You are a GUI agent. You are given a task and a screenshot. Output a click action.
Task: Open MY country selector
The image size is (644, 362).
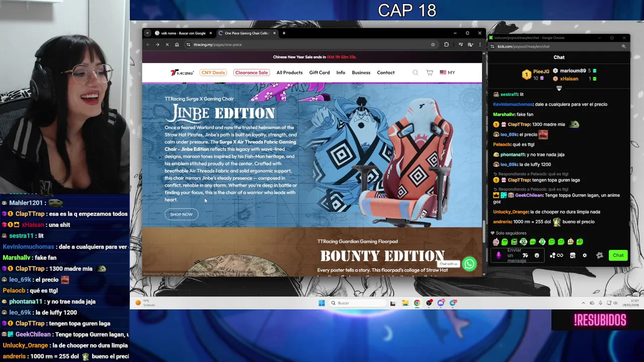[447, 72]
